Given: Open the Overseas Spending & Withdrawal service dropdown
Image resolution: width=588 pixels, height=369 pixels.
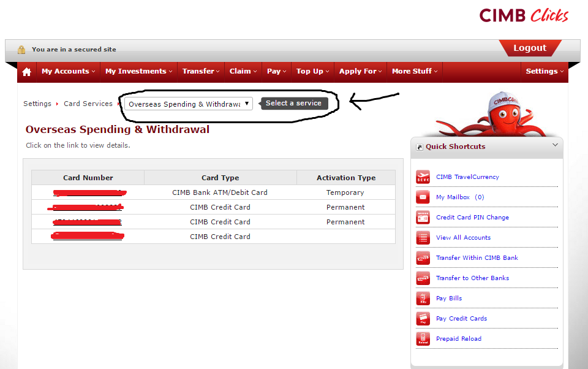Looking at the screenshot, I should tap(189, 104).
